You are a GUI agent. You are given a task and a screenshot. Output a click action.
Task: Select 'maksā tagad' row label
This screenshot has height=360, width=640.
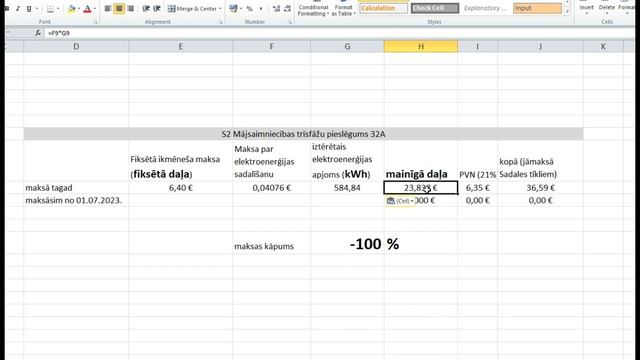click(x=76, y=188)
